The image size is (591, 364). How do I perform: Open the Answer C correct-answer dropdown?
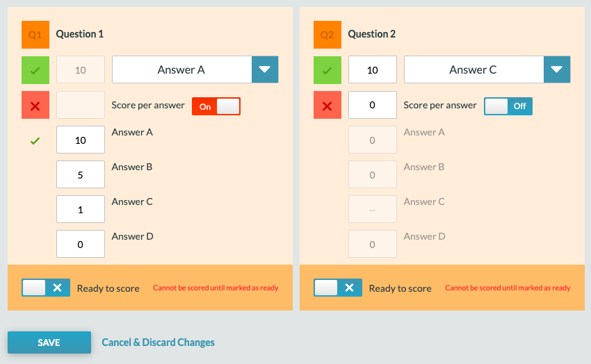[473, 70]
